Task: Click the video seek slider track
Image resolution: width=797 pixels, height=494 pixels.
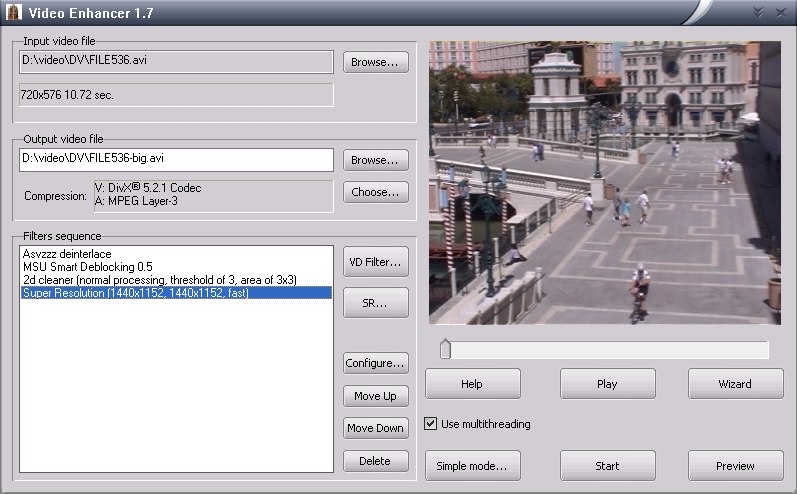Action: click(x=605, y=350)
